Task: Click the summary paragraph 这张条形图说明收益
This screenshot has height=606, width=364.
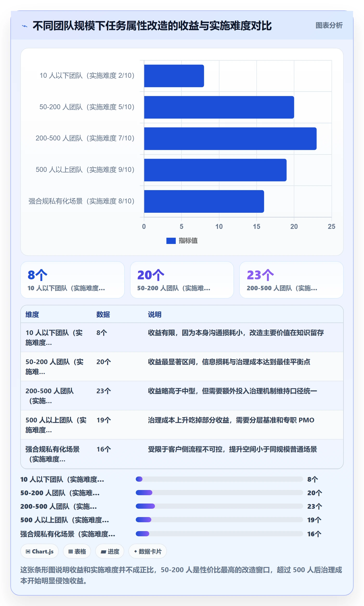Action: [x=181, y=575]
